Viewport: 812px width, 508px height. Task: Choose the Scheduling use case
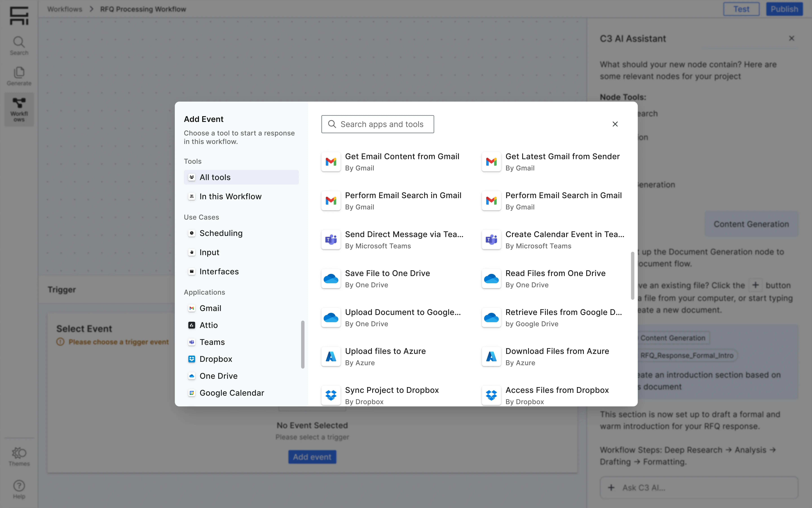tap(241, 233)
